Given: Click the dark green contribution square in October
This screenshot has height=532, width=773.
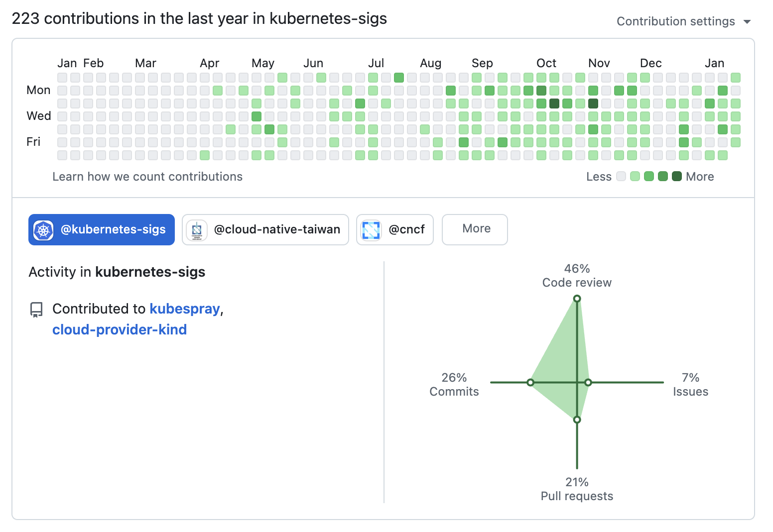Looking at the screenshot, I should (x=554, y=103).
